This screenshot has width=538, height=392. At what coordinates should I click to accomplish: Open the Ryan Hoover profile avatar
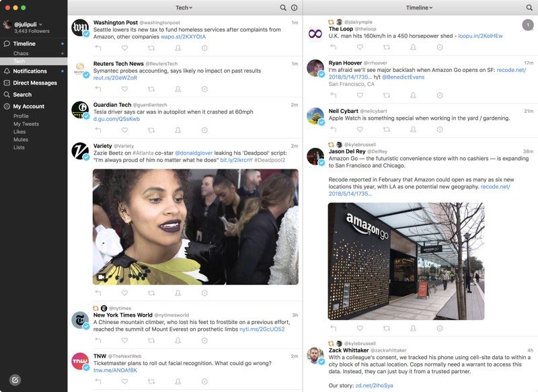(x=315, y=68)
